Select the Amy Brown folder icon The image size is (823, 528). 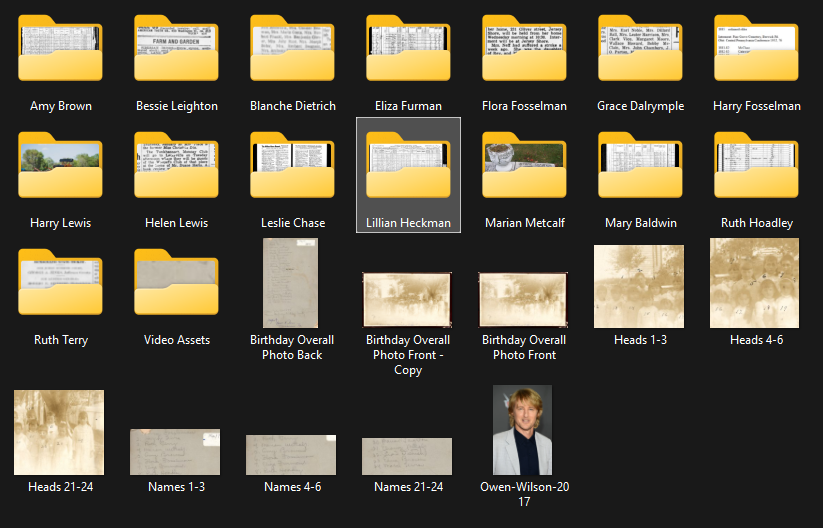point(60,48)
